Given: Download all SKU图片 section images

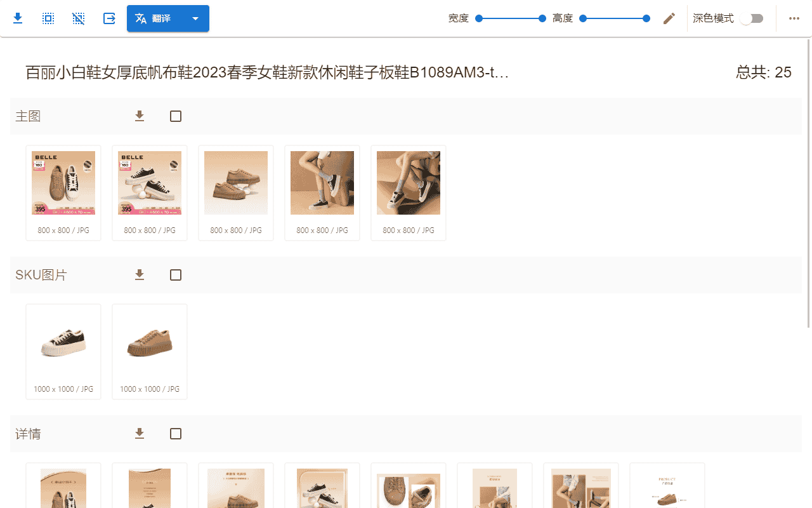Looking at the screenshot, I should (140, 275).
